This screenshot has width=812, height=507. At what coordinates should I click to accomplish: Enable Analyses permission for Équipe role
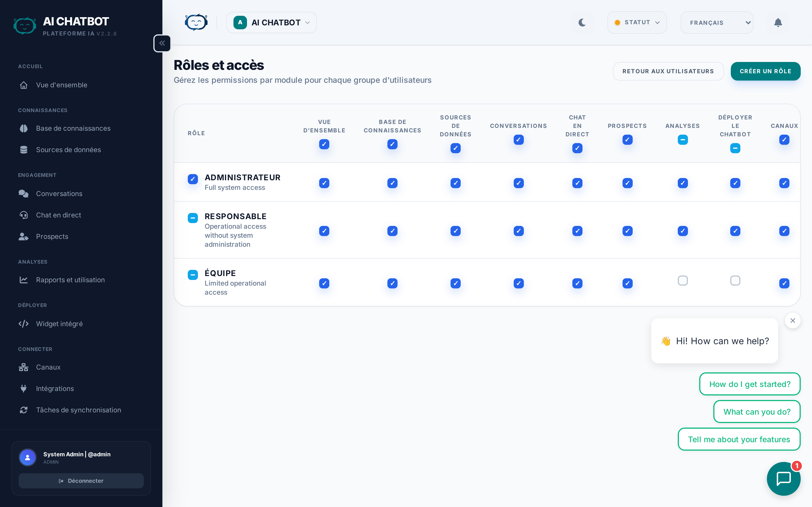tap(683, 280)
